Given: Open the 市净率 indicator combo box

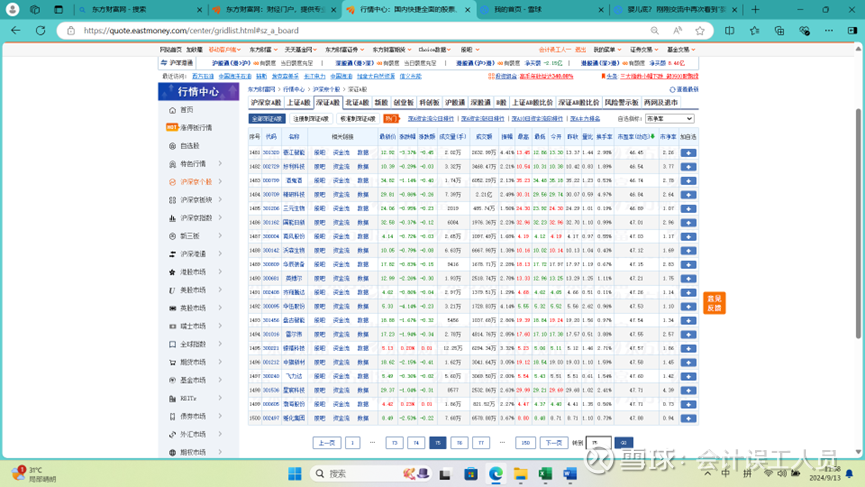Looking at the screenshot, I should coord(669,119).
